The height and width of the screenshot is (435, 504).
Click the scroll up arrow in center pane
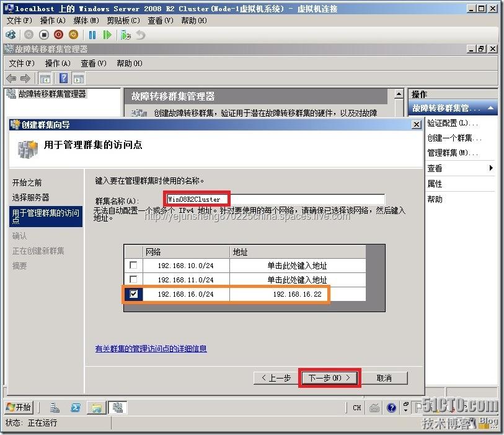(399, 94)
